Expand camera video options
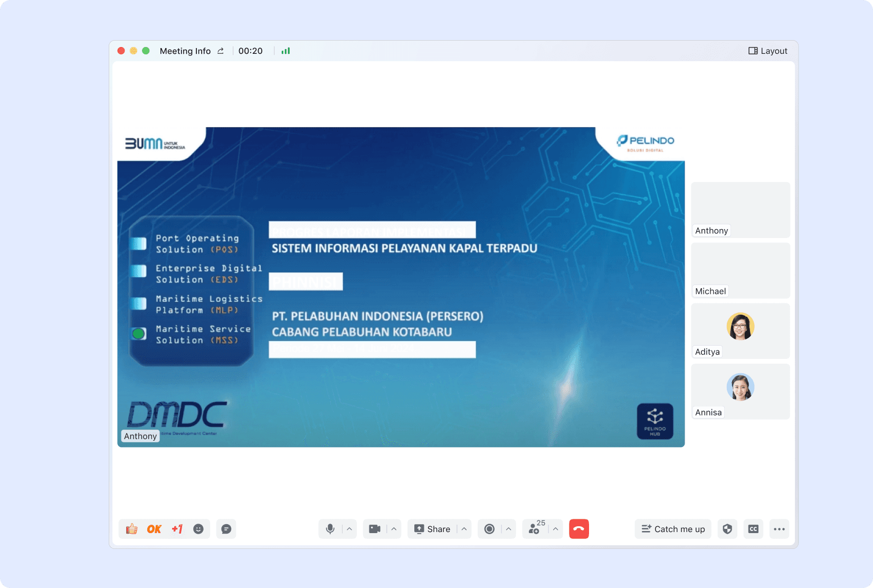Image resolution: width=873 pixels, height=588 pixels. 394,529
